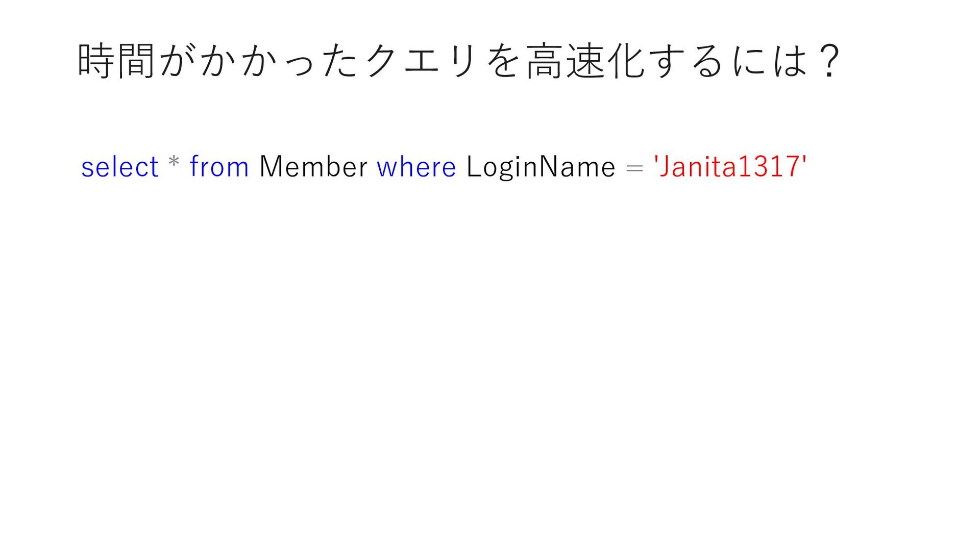
Task: Click the "が" character in the title
Action: coord(177,61)
